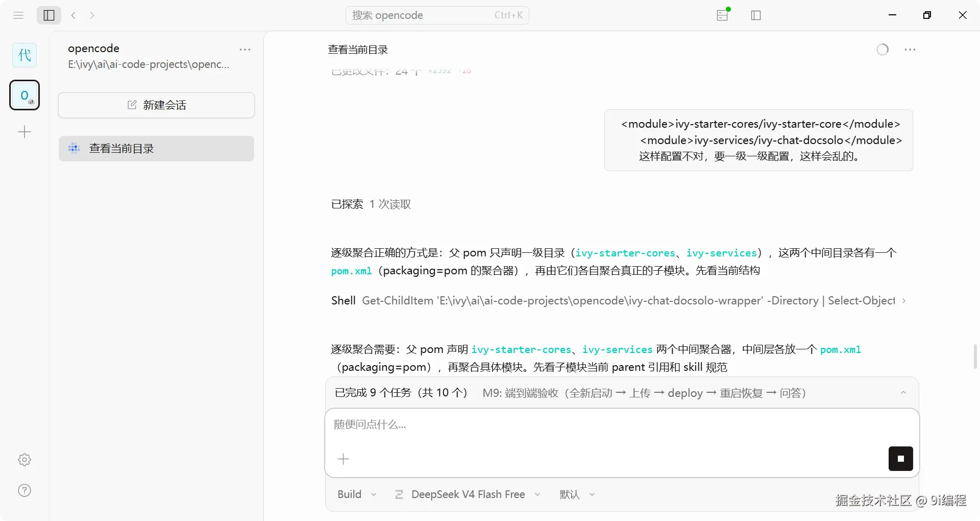
Task: Open project options next to opencode title
Action: tap(245, 50)
